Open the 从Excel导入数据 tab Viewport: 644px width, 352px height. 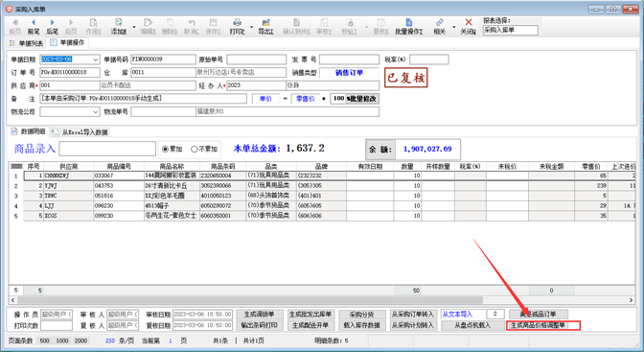pos(80,132)
